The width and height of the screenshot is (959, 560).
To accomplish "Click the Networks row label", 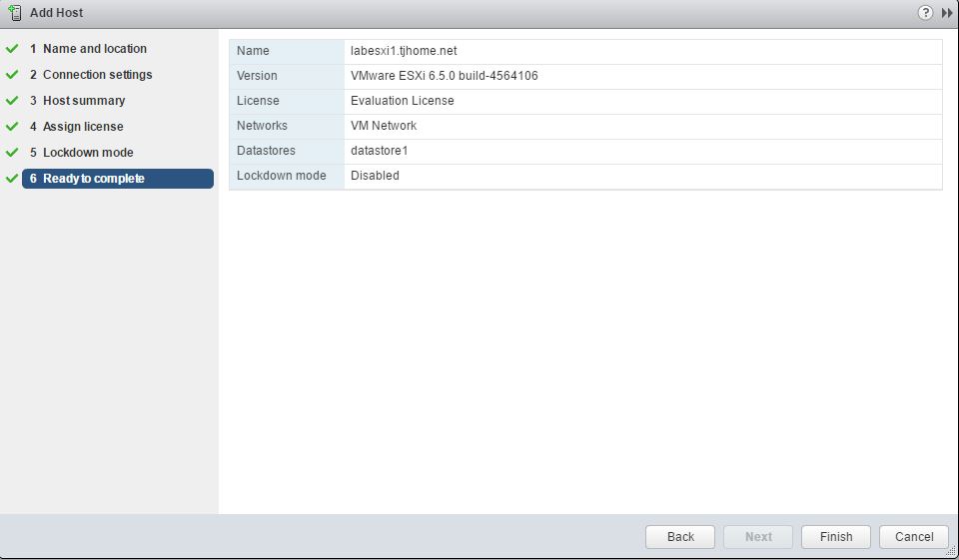I will [x=262, y=126].
